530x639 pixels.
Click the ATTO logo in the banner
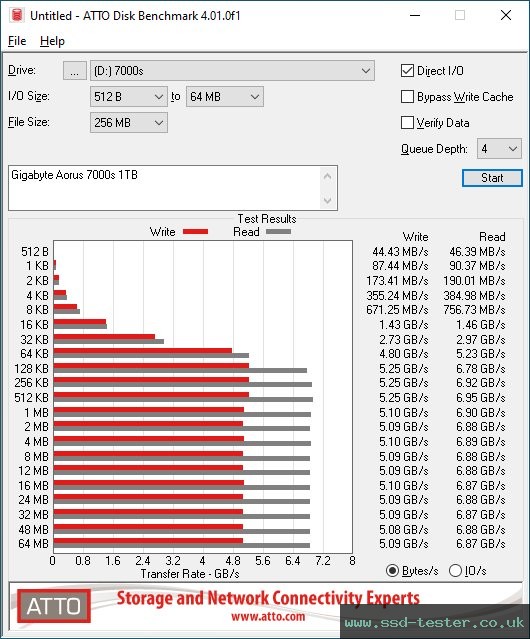(x=54, y=606)
